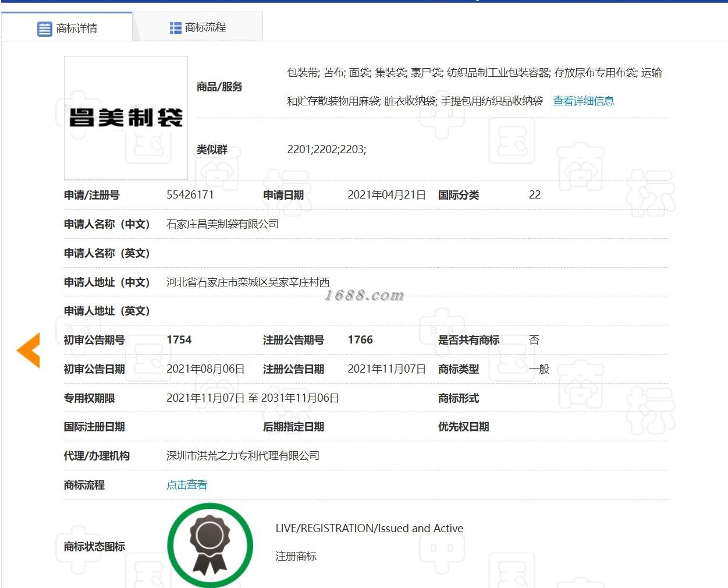Screen dimensions: 728x588
Task: Click the 申请/注册号 label
Action: tap(91, 195)
